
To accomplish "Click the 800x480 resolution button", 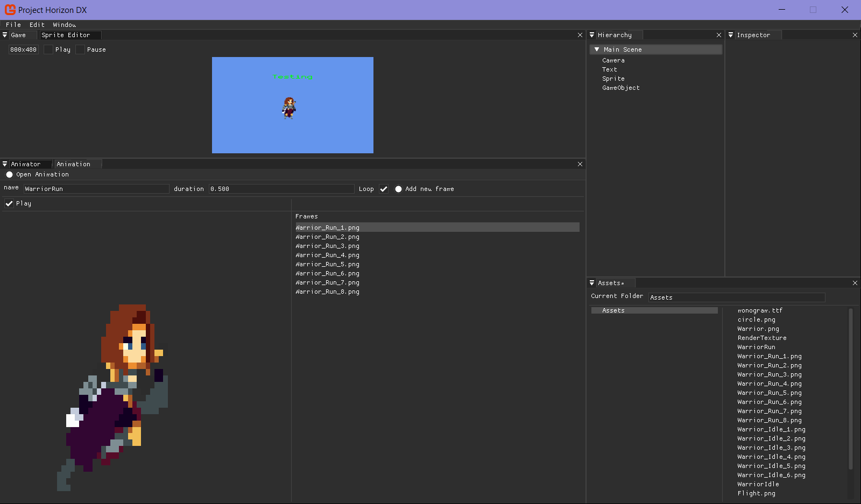I will tap(23, 49).
